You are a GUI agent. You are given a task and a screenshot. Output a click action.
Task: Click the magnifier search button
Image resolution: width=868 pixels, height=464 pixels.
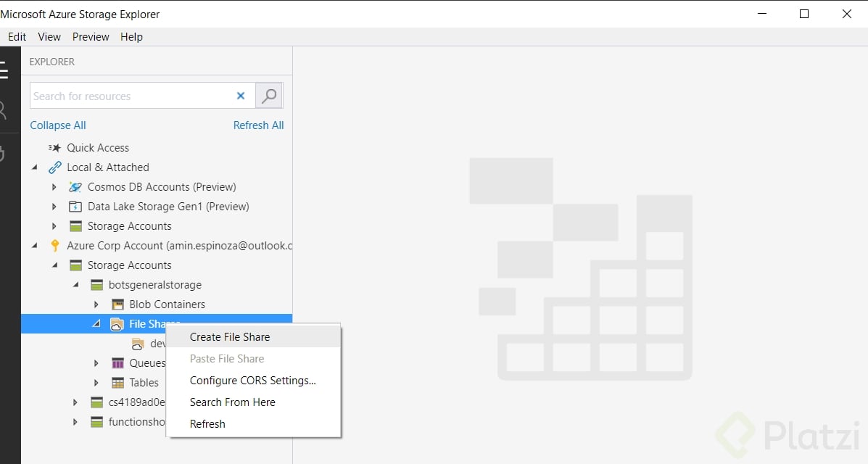tap(269, 96)
